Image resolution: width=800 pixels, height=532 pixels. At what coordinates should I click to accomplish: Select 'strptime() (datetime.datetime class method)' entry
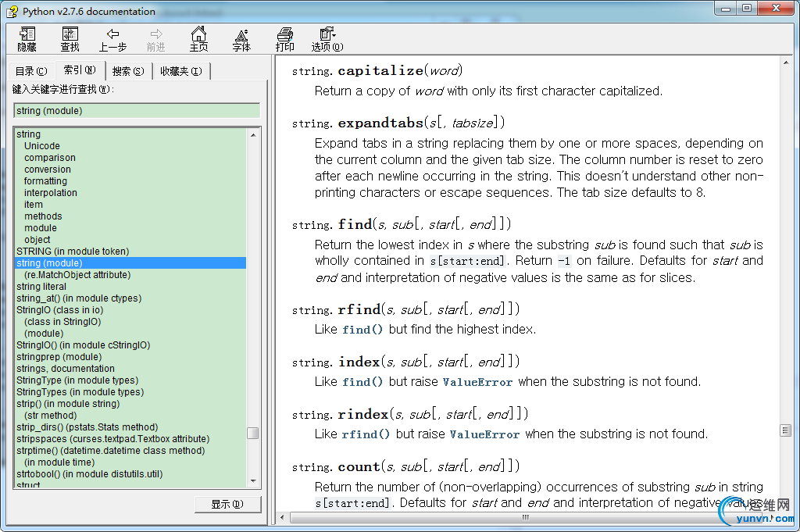coord(111,451)
